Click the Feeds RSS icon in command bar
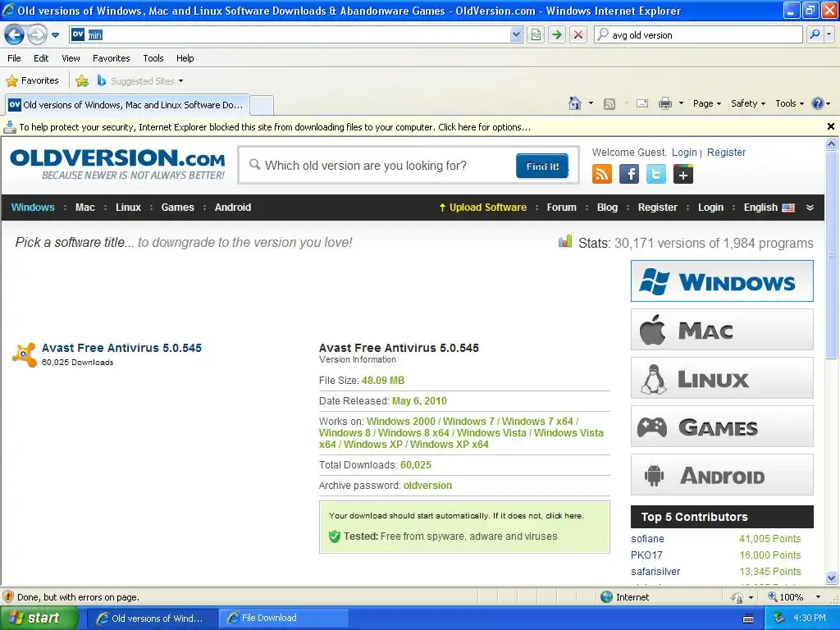Screen dimensions: 840x630 click(609, 104)
